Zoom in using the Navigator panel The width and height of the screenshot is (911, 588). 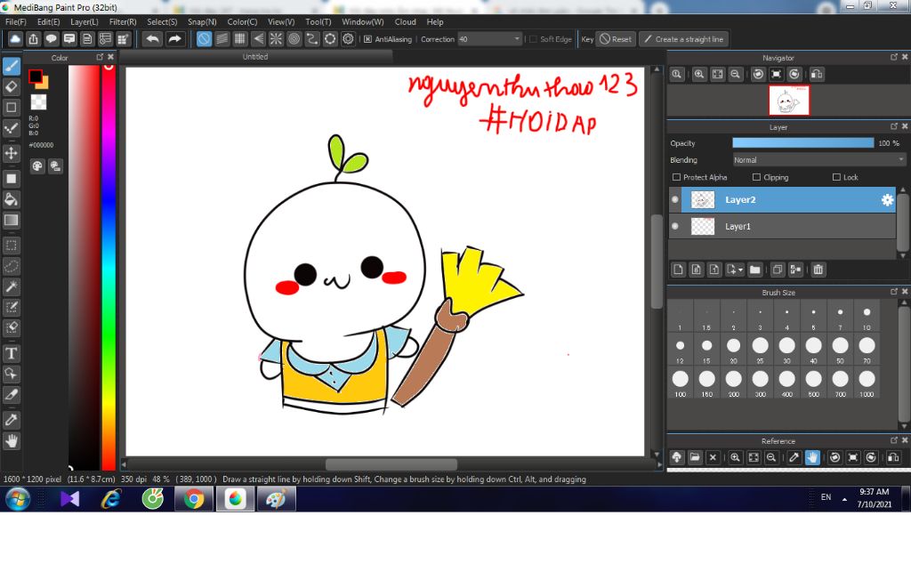tap(699, 75)
